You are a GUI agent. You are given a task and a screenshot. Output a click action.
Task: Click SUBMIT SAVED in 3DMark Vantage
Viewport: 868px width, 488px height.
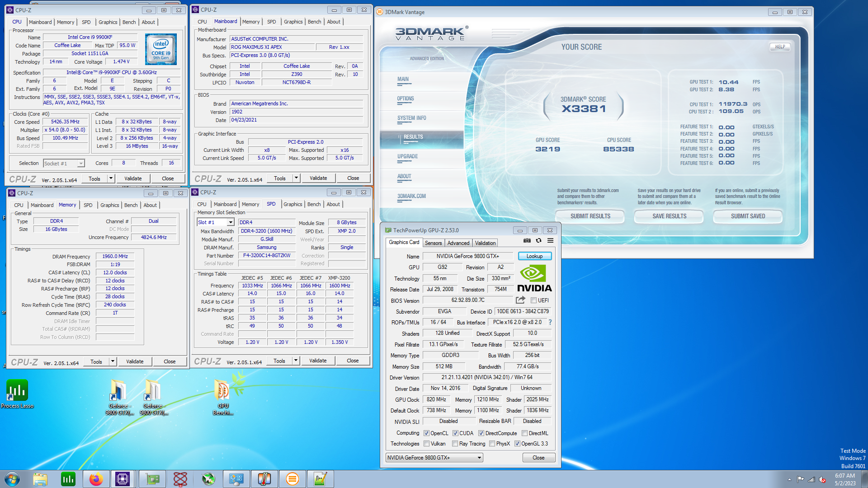748,216
